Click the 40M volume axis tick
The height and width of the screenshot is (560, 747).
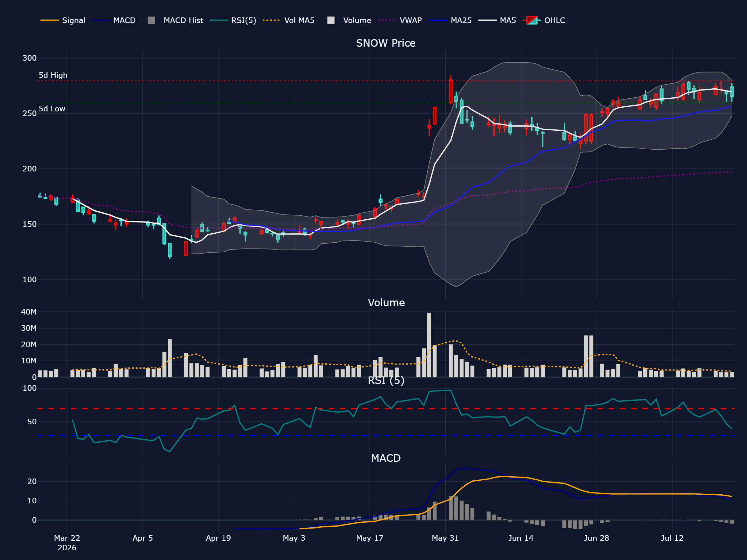29,312
